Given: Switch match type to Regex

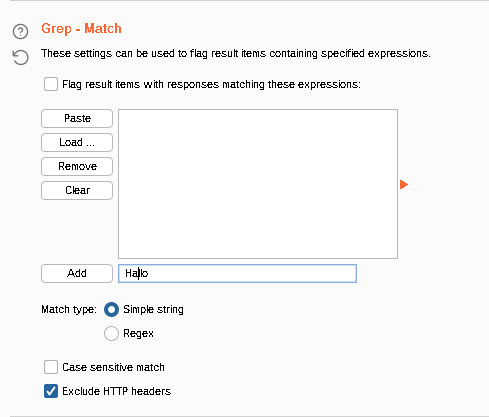Looking at the screenshot, I should [x=111, y=333].
